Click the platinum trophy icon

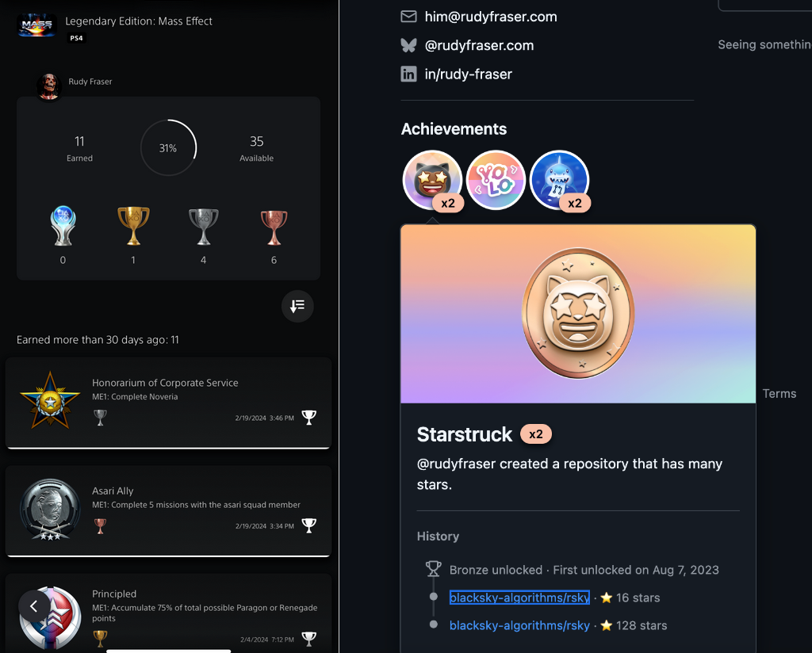tap(63, 225)
